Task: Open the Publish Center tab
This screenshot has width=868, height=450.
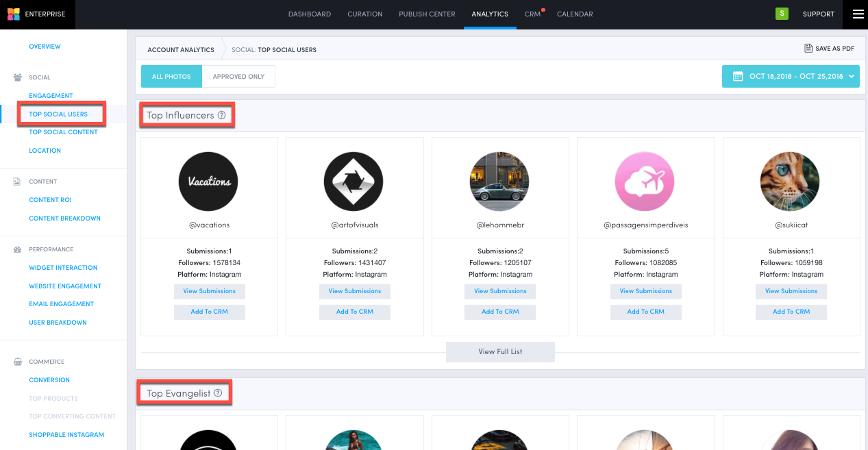Action: coord(427,14)
